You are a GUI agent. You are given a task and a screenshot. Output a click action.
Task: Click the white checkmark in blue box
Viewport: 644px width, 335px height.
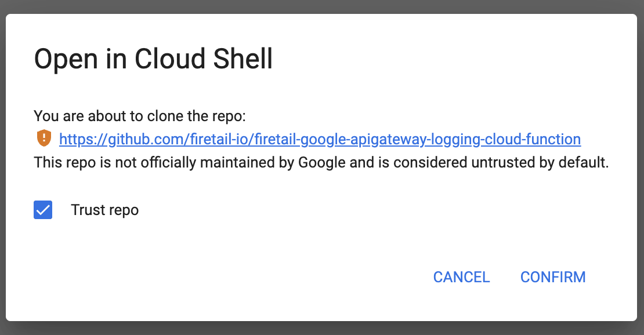point(44,210)
